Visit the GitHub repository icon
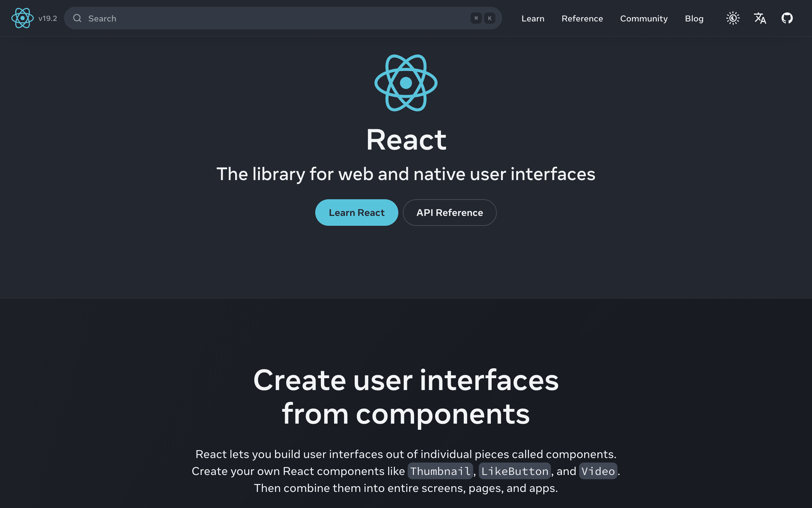The image size is (812, 508). click(x=787, y=18)
